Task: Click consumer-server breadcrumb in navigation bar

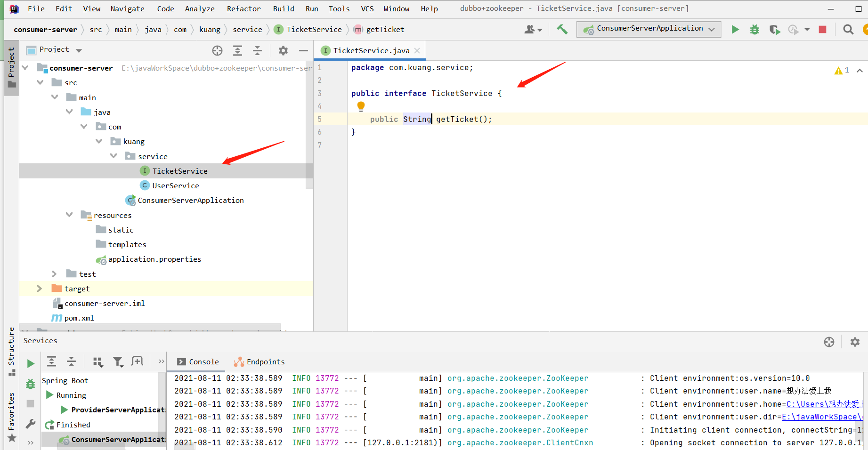Action: (45, 29)
